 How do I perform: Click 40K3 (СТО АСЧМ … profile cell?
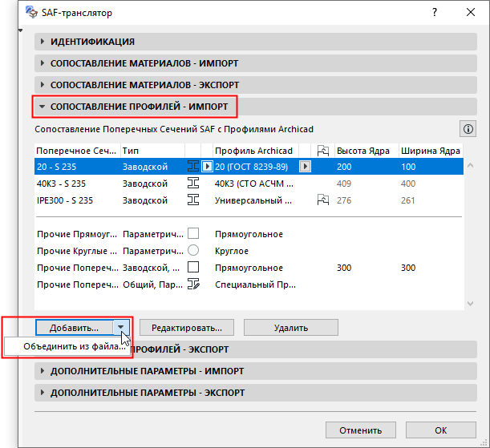pyautogui.click(x=254, y=184)
